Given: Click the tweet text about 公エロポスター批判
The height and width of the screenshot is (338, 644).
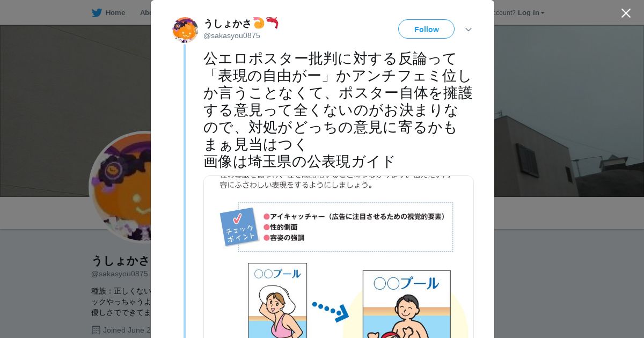Looking at the screenshot, I should [x=338, y=109].
